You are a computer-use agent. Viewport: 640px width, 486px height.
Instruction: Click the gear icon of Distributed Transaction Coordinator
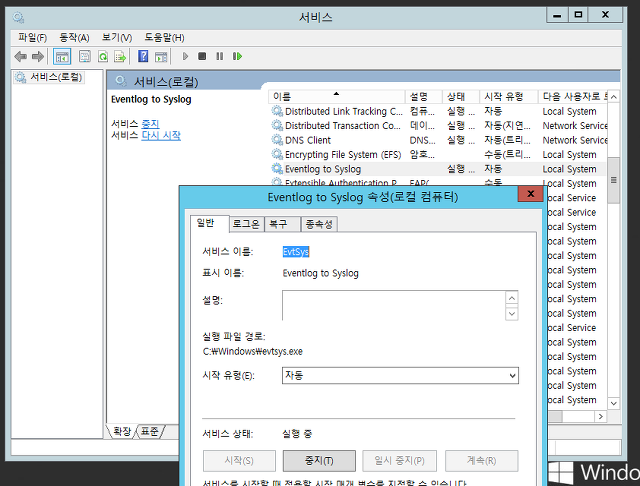coord(277,125)
